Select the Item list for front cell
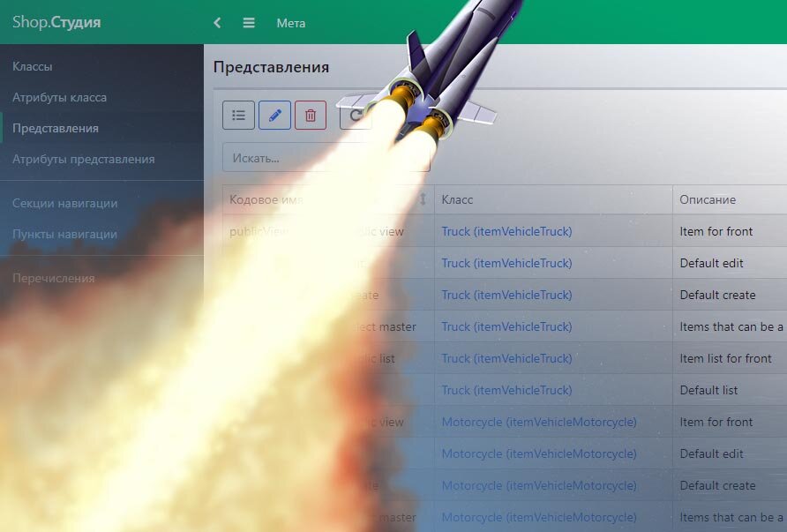Viewport: 787px width, 532px height. pos(730,358)
